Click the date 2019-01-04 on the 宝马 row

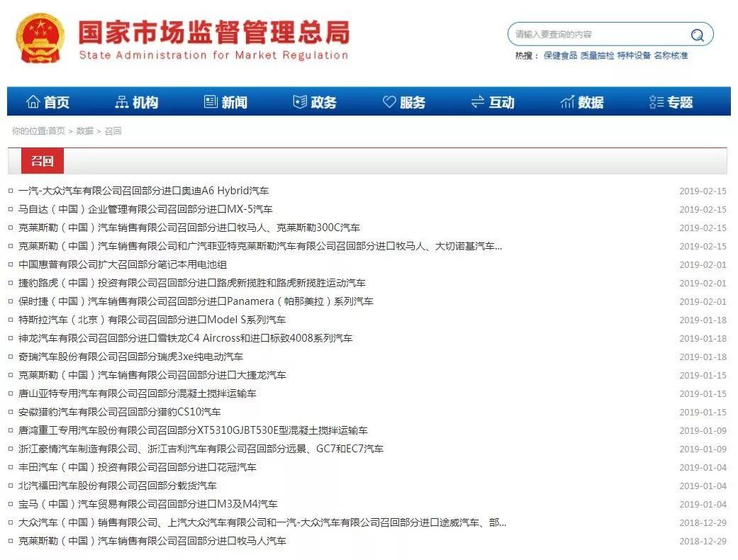click(703, 505)
